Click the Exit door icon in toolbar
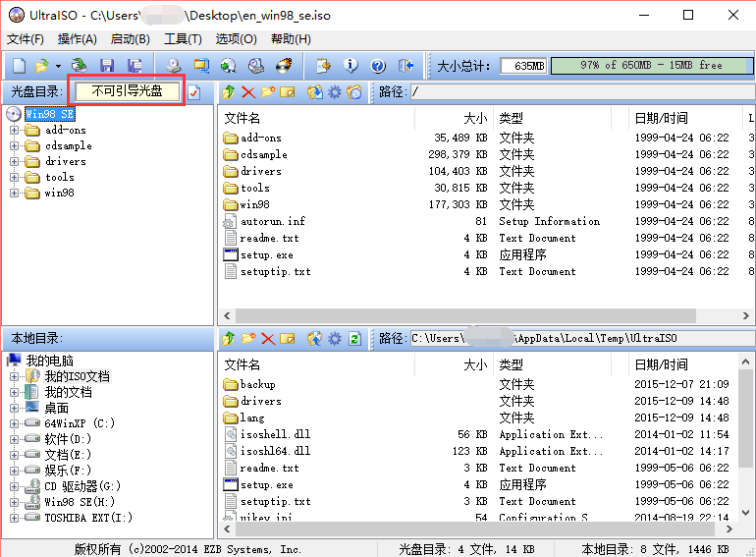756x557 pixels. pyautogui.click(x=405, y=66)
